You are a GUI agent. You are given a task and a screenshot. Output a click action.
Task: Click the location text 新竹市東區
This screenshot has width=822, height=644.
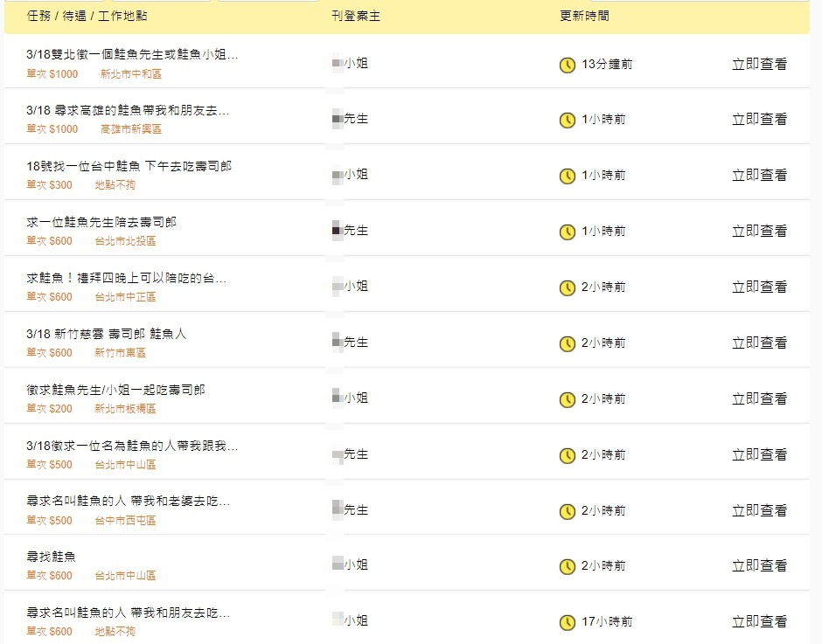click(120, 353)
